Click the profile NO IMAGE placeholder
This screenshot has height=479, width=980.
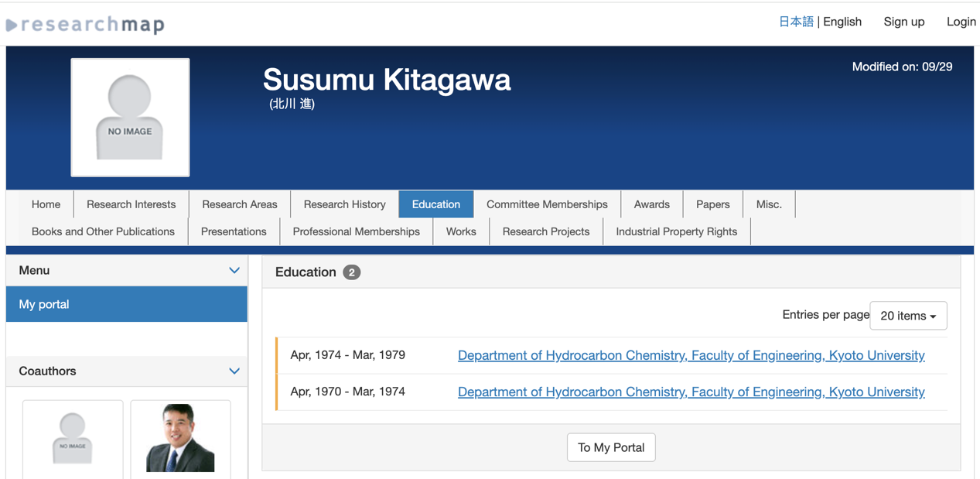130,118
